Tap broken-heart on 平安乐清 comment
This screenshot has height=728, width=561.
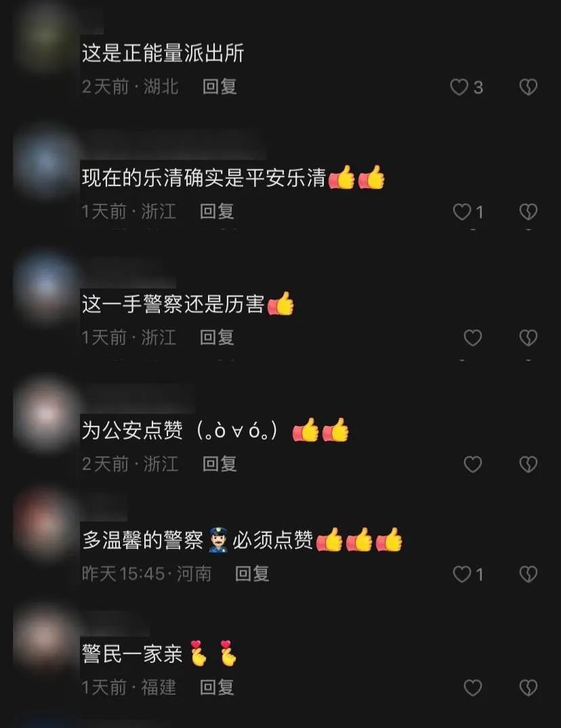click(x=528, y=212)
